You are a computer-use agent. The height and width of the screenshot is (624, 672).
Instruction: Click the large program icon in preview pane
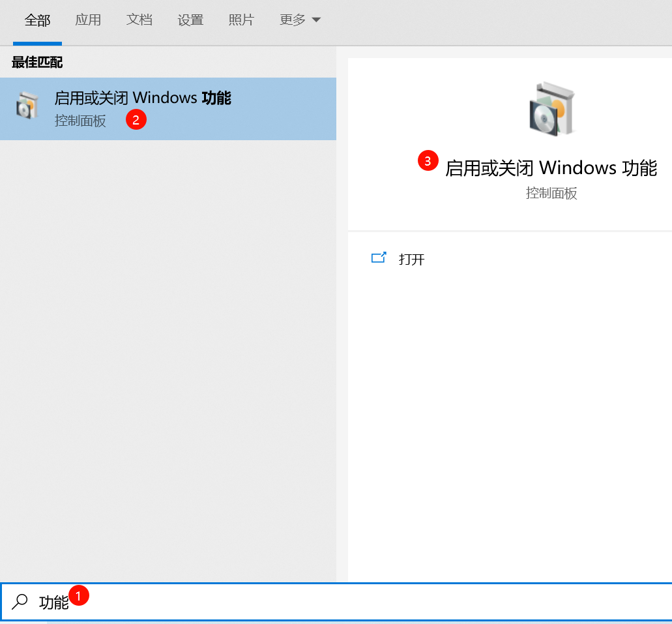(x=553, y=109)
